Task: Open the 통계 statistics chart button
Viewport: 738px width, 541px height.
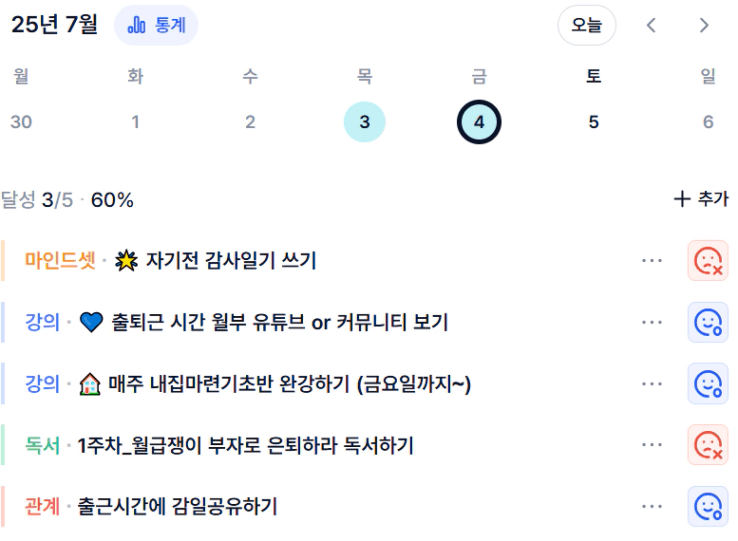Action: (x=156, y=25)
